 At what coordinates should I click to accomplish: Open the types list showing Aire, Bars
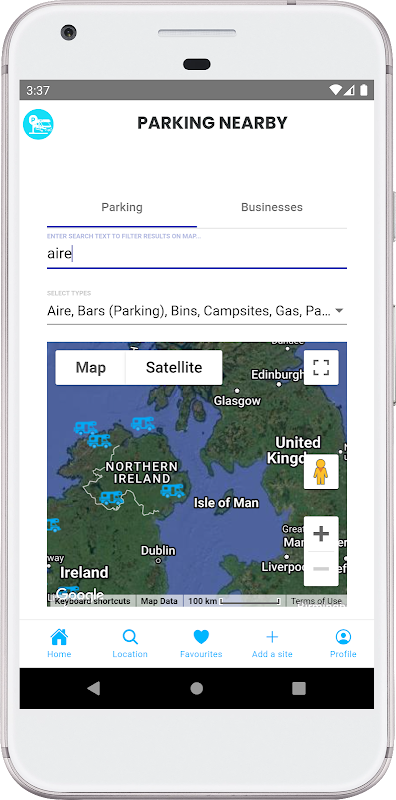tap(197, 311)
